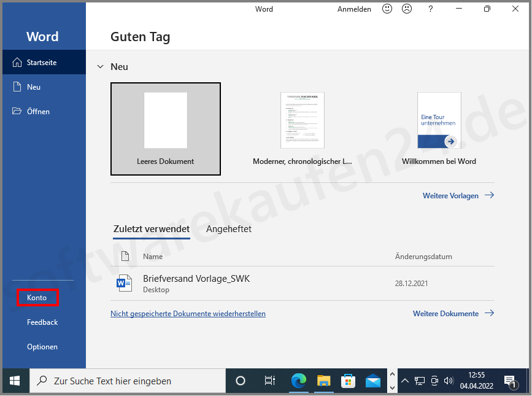The height and width of the screenshot is (396, 532).
Task: Click the smiley feedback icon in the title bar
Action: [387, 9]
